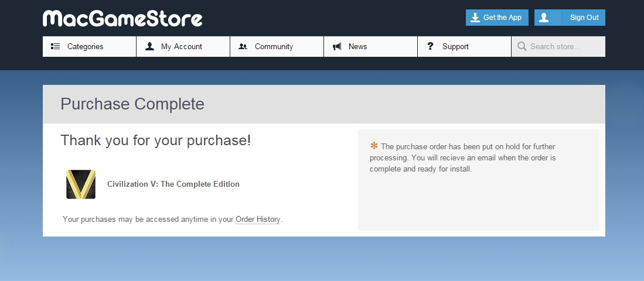
Task: Click the Thank you for your purchase text
Action: pos(156,140)
